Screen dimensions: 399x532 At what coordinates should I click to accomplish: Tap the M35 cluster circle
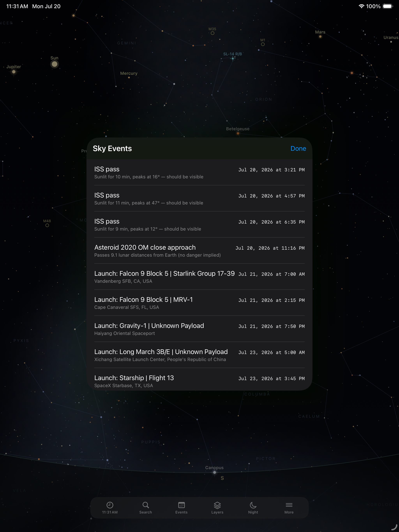[213, 33]
